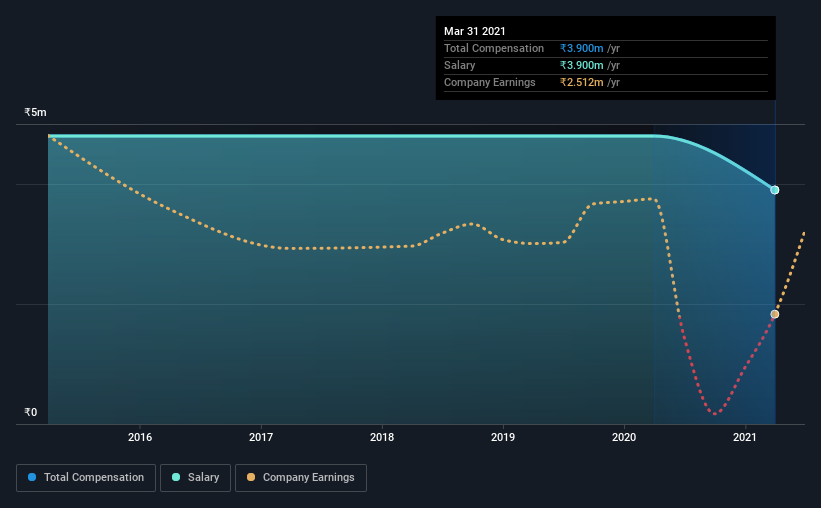Toggle the Company Earnings legend button
The height and width of the screenshot is (508, 821).
tap(301, 478)
